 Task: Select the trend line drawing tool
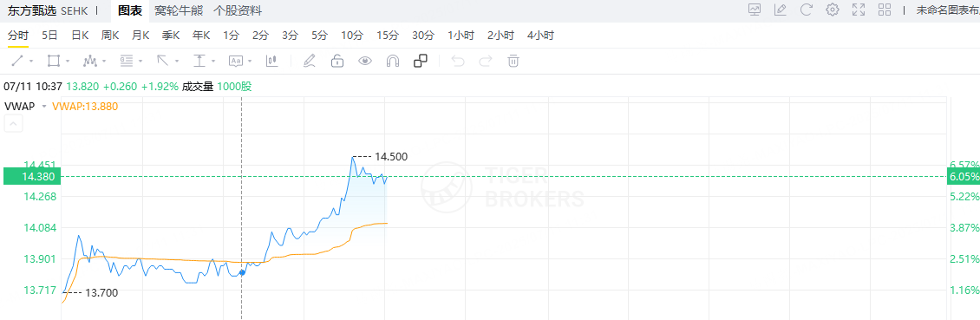pyautogui.click(x=17, y=61)
